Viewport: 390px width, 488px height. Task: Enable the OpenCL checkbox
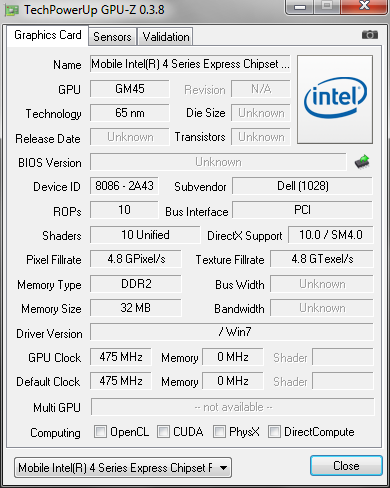pyautogui.click(x=100, y=431)
